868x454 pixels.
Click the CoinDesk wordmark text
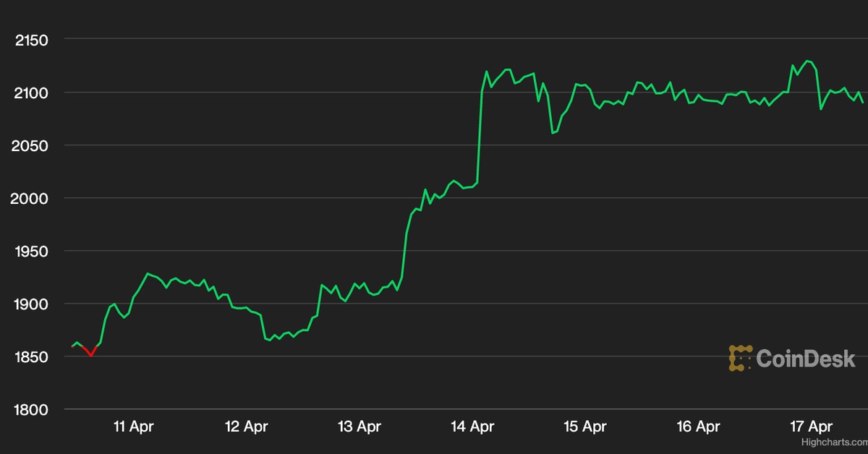tap(806, 358)
